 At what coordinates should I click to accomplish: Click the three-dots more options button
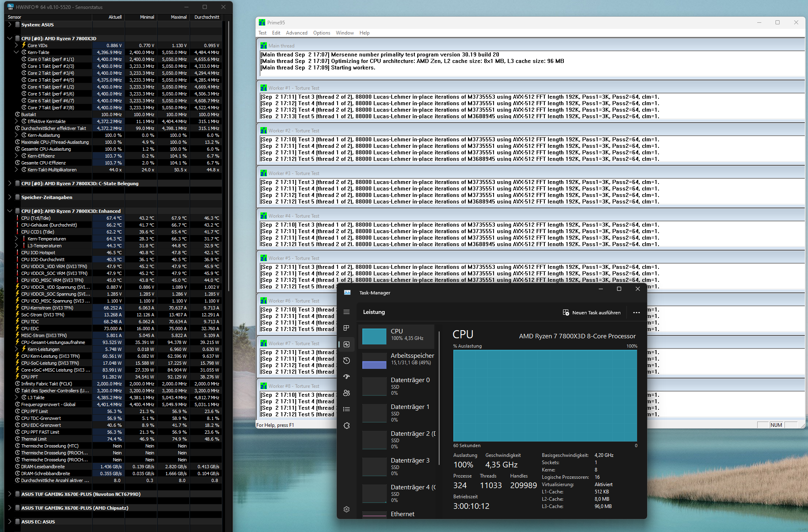pos(636,313)
